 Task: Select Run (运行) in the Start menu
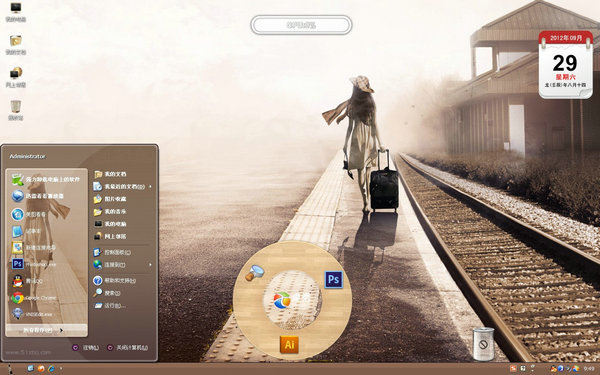(x=110, y=305)
